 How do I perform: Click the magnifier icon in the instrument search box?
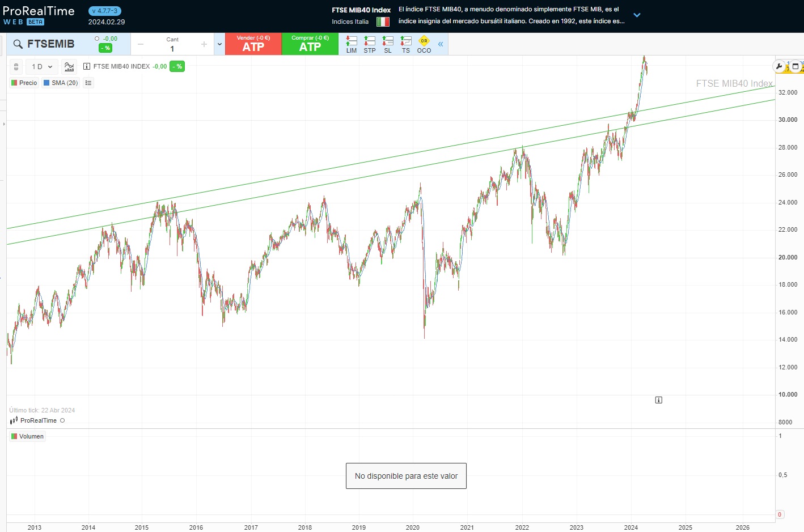pos(18,44)
